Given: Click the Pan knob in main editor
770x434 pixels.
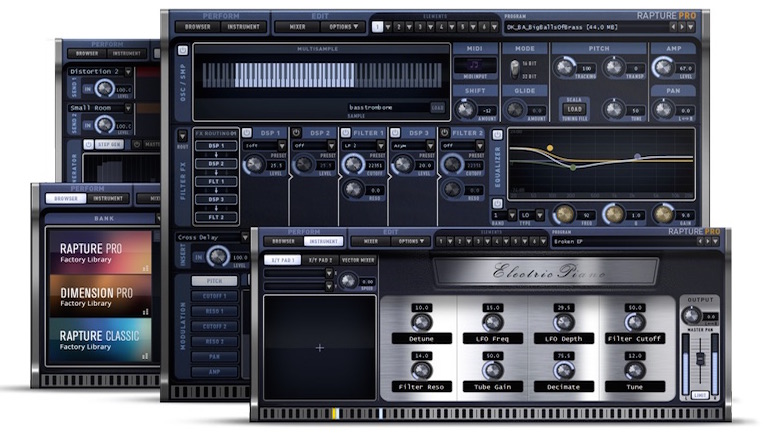Looking at the screenshot, I should tap(663, 109).
